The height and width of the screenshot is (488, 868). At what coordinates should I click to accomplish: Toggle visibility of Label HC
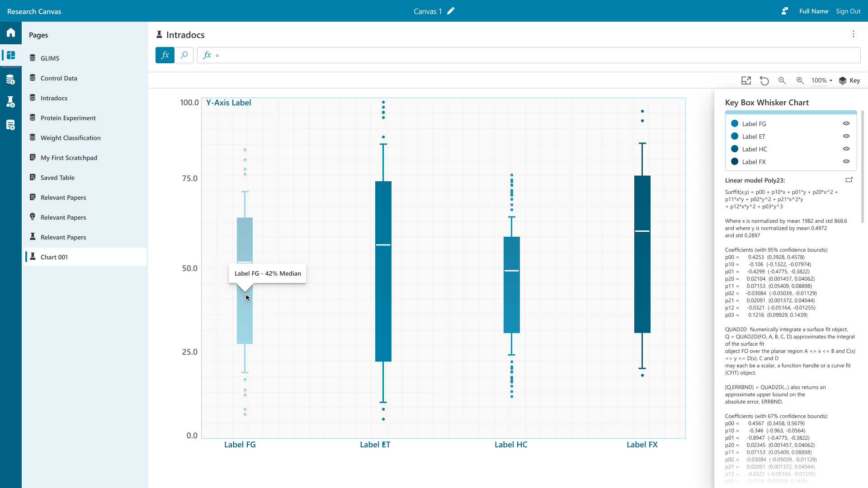[846, 149]
